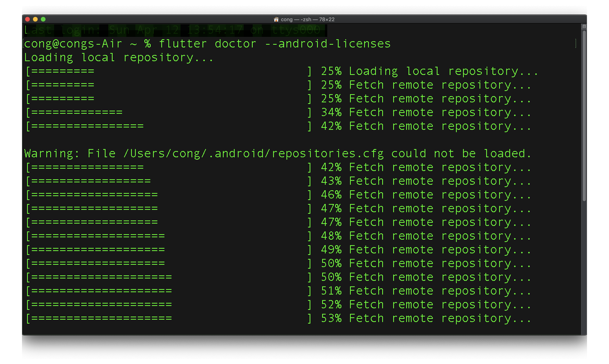Click the 'flutter doctor --android-licenses' command
The image size is (609, 364).
(x=275, y=44)
